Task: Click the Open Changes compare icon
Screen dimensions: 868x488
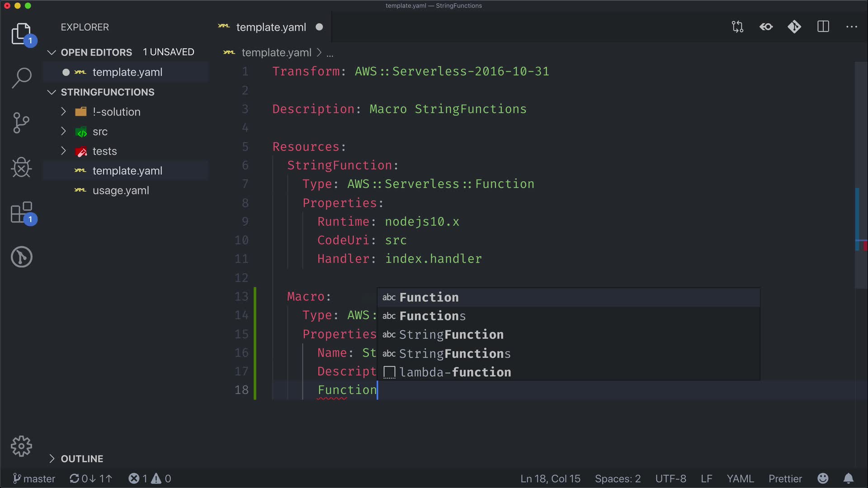Action: [x=737, y=27]
